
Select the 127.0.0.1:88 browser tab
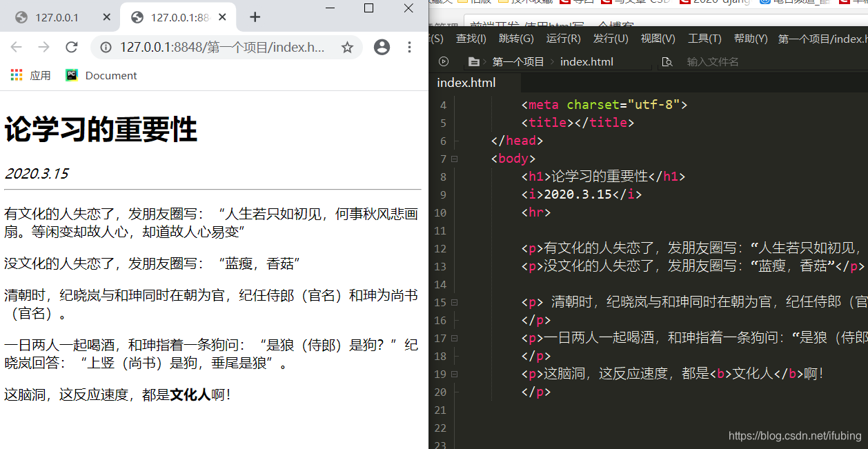[178, 17]
